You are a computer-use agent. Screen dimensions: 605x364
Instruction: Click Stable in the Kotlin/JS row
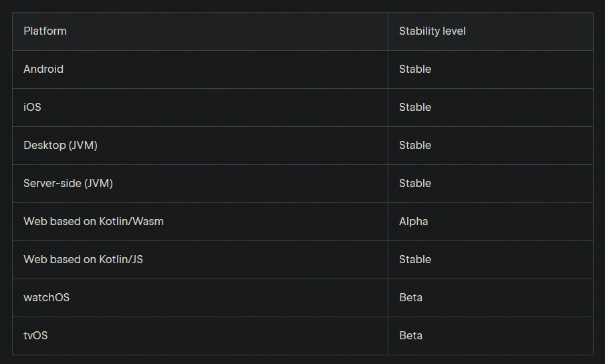[x=414, y=259]
